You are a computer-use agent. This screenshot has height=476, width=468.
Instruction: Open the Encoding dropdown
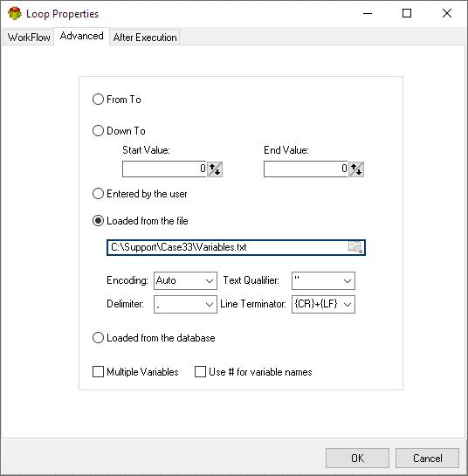(185, 280)
